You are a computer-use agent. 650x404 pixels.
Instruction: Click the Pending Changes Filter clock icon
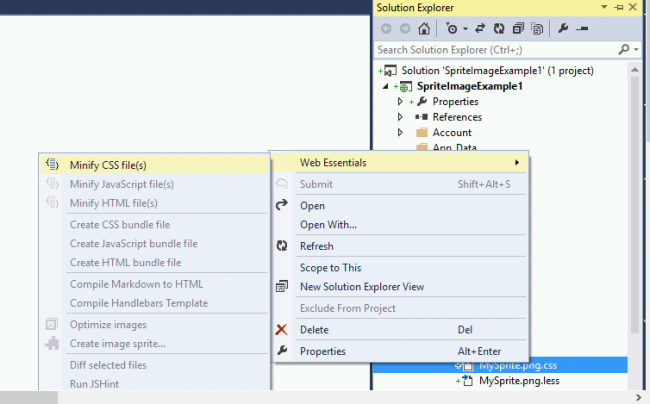click(450, 28)
